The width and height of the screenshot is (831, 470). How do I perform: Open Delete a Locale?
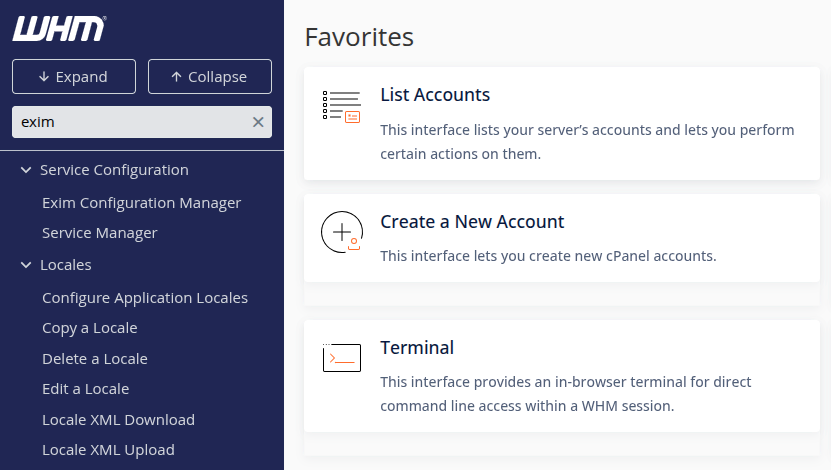[95, 359]
